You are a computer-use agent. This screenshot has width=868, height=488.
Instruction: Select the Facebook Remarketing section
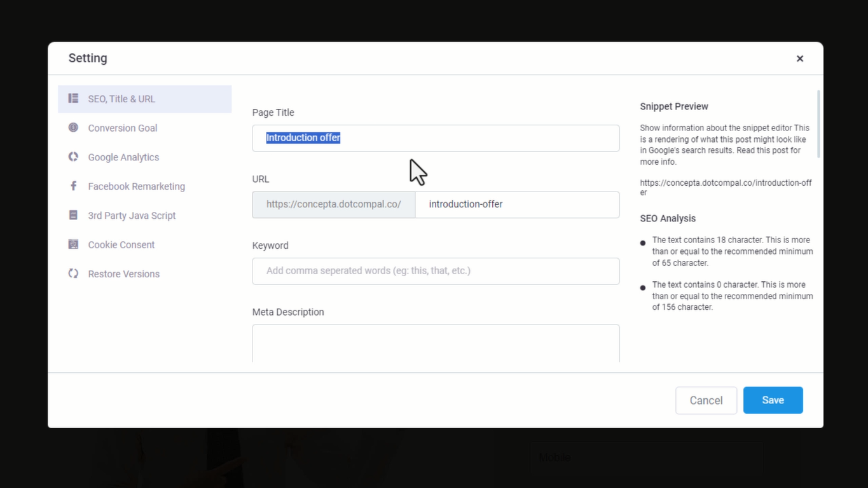coord(145,186)
